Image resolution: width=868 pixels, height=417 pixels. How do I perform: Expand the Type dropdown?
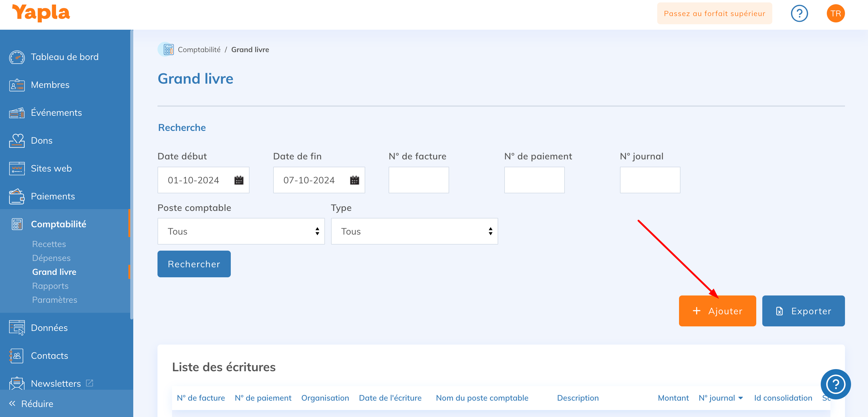(x=414, y=231)
